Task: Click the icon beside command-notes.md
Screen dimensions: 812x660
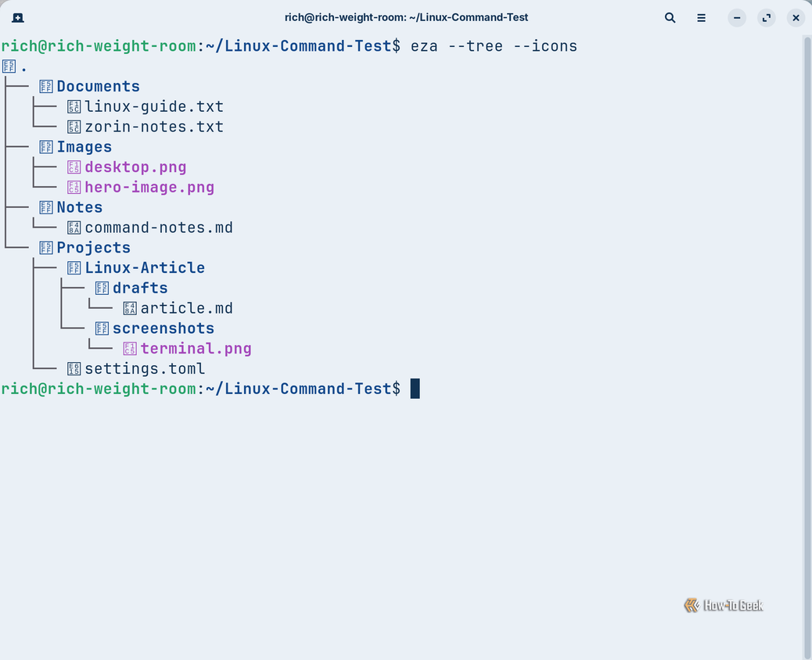Action: coord(74,228)
